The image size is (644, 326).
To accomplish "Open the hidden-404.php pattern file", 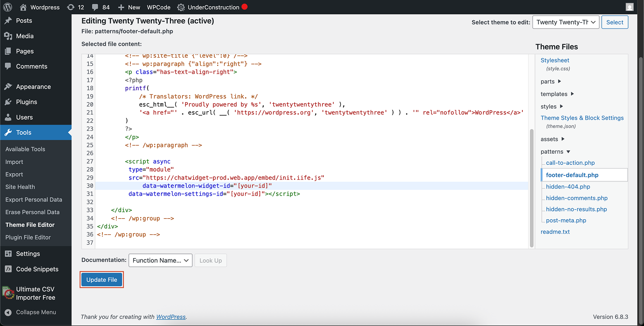I will tap(568, 187).
